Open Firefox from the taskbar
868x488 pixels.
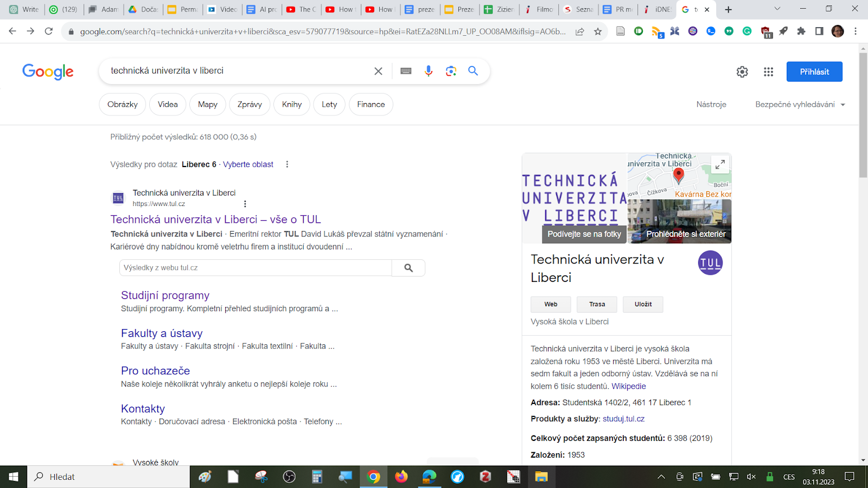tap(401, 477)
